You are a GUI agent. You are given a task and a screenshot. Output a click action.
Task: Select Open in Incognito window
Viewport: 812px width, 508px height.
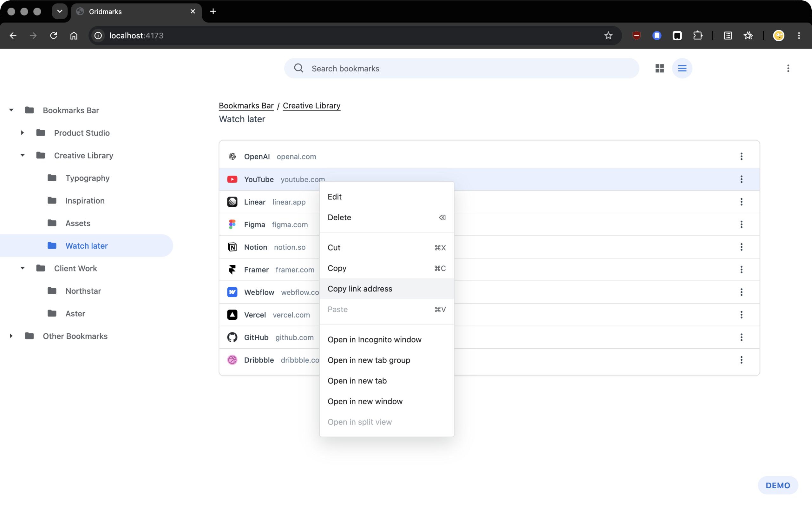(x=387, y=339)
